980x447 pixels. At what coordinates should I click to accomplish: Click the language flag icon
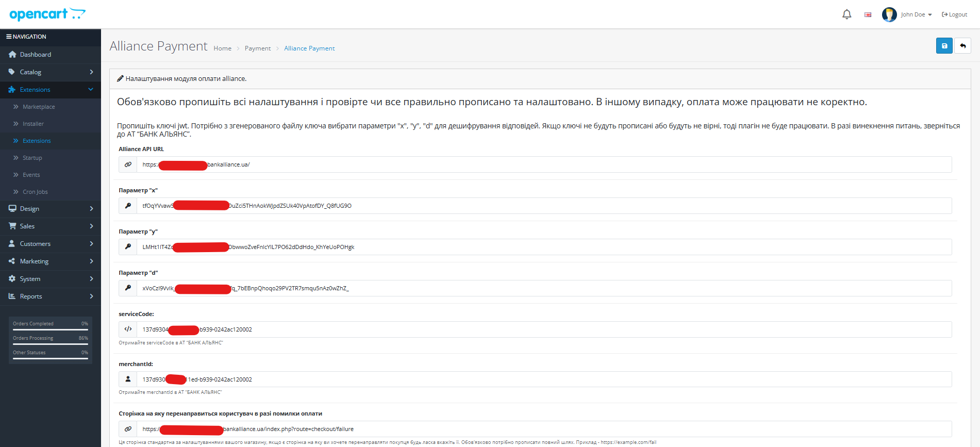(868, 14)
